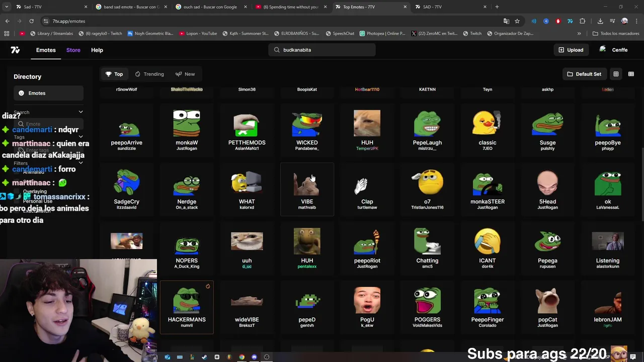Image resolution: width=644 pixels, height=362 pixels.
Task: Open the WICKED emote
Action: point(307,131)
